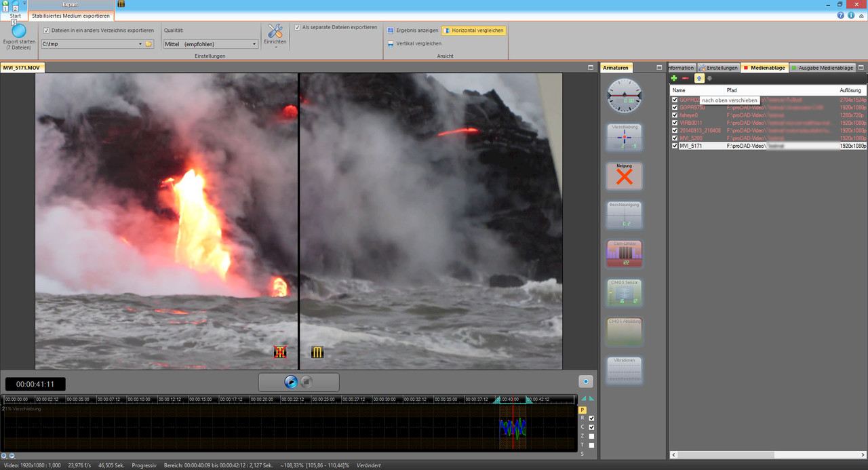
Task: Click the move-up arrow in Medienablage
Action: tap(698, 79)
